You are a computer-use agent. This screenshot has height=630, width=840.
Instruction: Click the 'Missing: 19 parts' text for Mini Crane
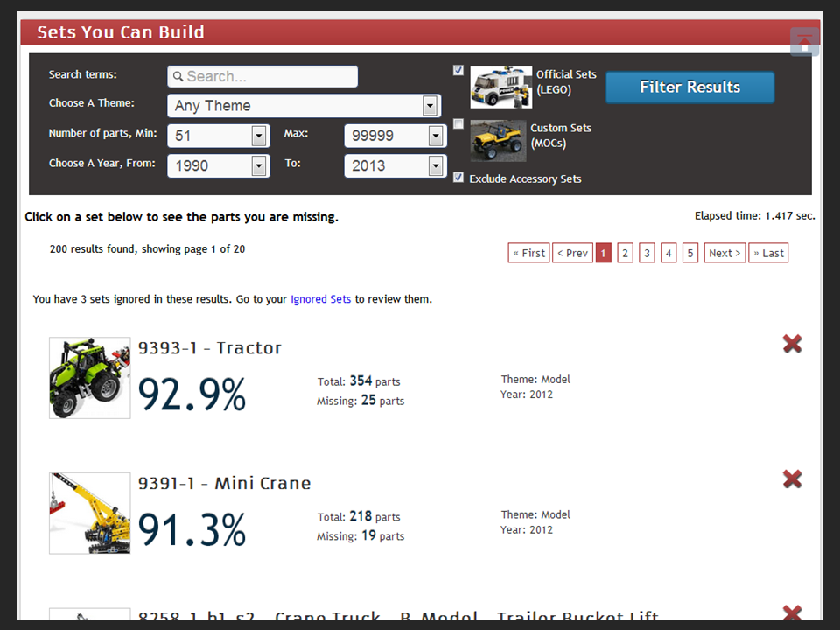tap(360, 535)
